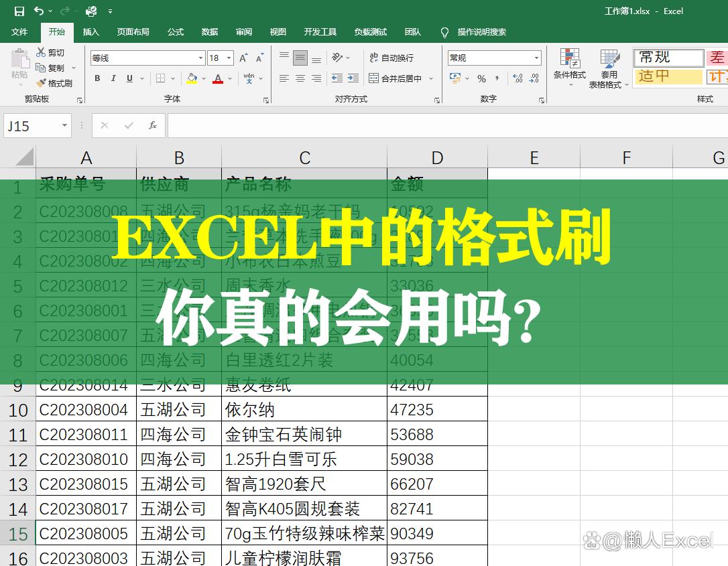Center text horizontally
728x566 pixels.
pos(300,78)
